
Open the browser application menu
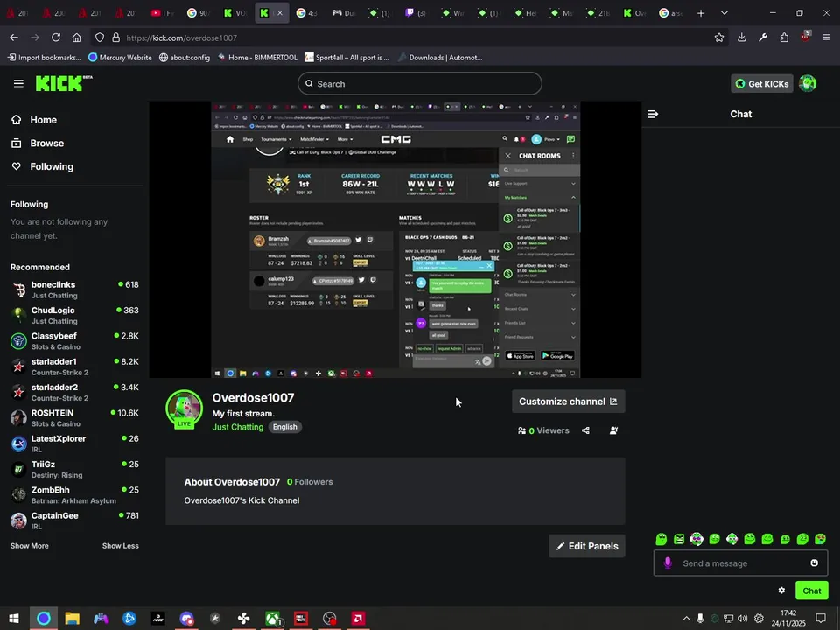coord(826,38)
